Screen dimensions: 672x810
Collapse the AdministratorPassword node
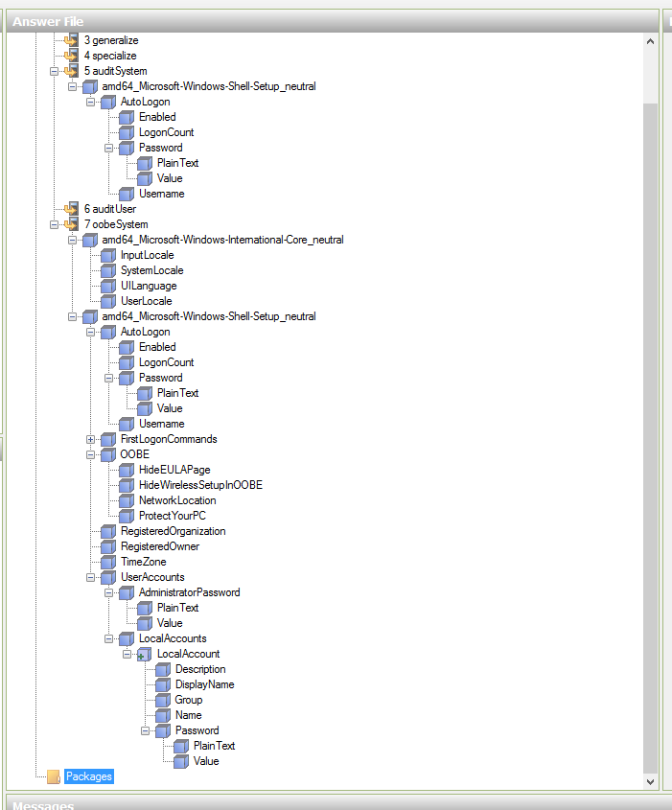tap(108, 593)
